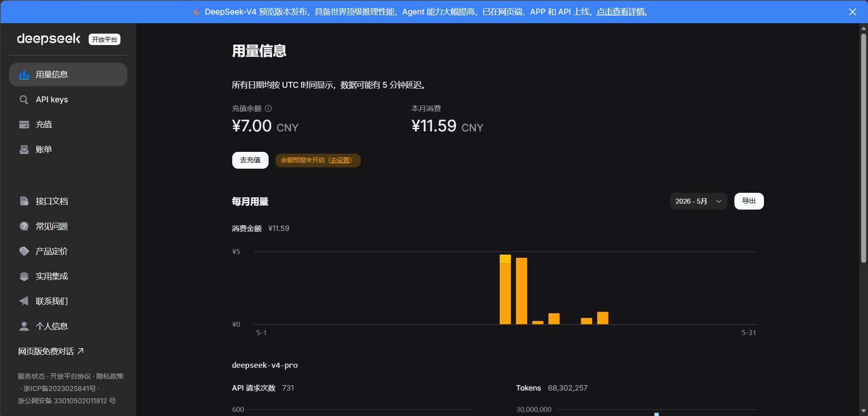Click the rightmost orange bar in the chart
Viewport: 868px width, 416px height.
click(x=603, y=318)
